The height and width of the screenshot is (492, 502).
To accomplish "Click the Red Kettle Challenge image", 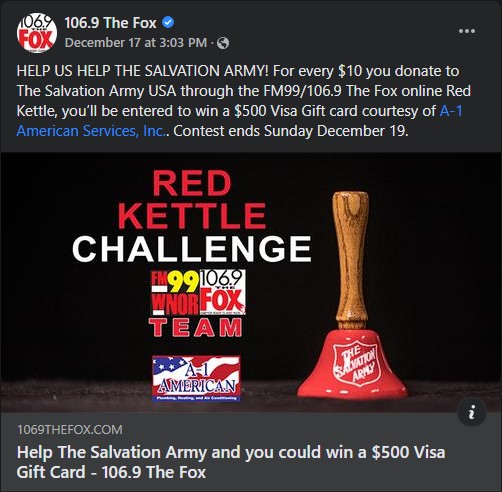I will click(251, 282).
